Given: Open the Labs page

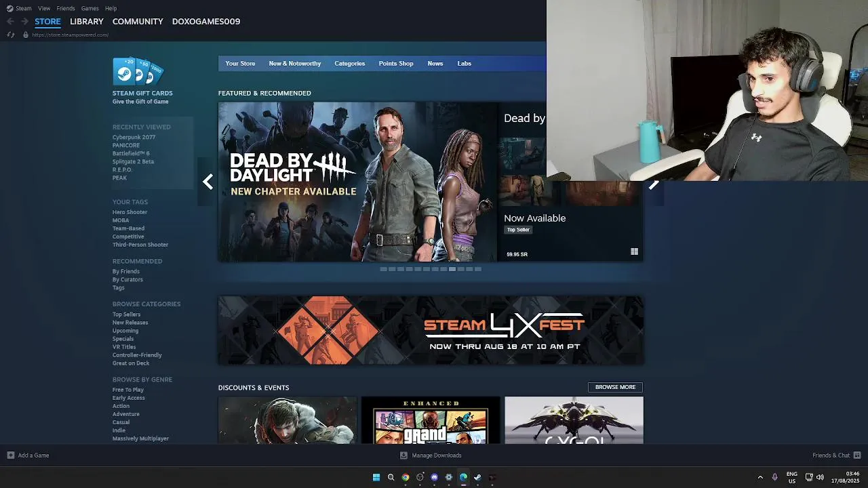Looking at the screenshot, I should coord(464,64).
